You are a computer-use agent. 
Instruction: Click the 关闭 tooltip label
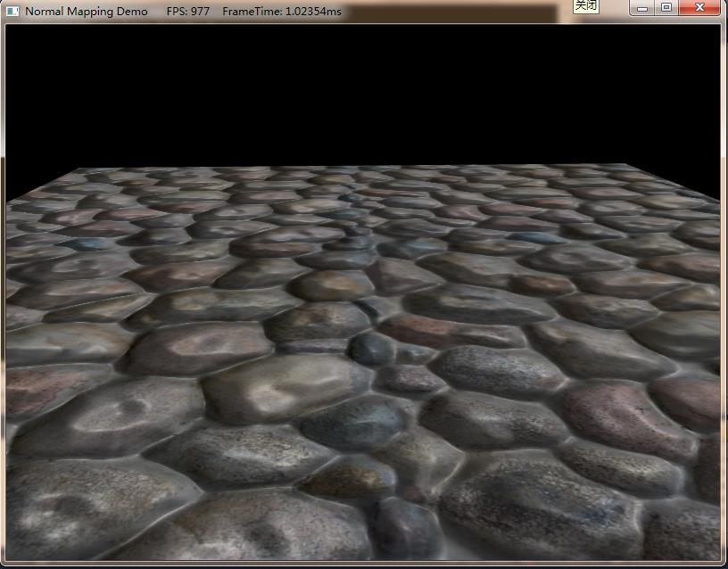pyautogui.click(x=585, y=5)
